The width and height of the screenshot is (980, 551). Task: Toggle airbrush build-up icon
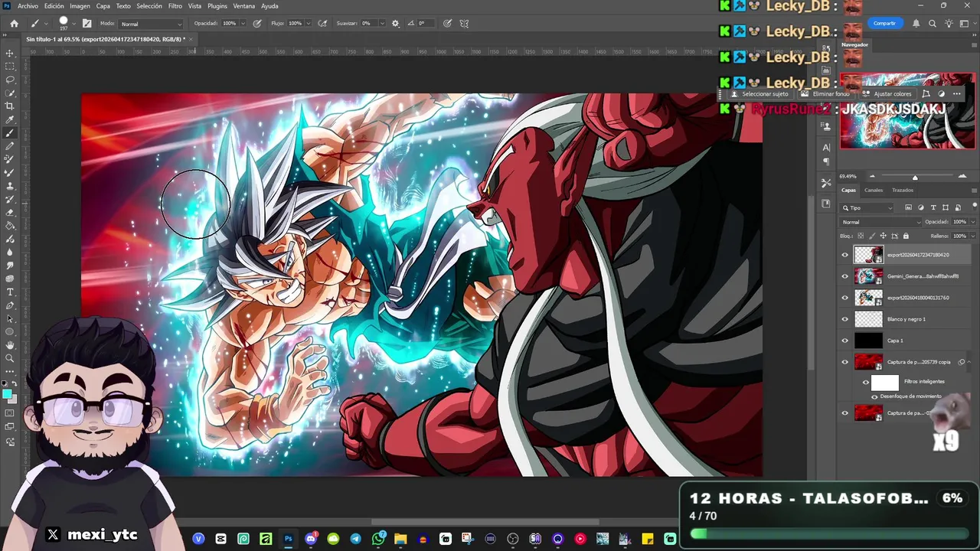coord(323,24)
